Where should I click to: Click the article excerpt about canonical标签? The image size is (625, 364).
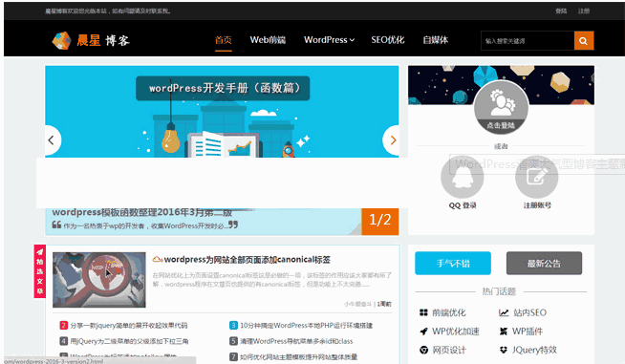click(x=271, y=280)
